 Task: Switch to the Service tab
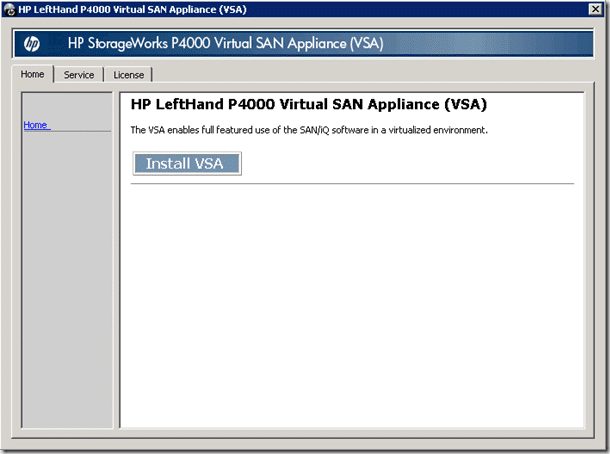click(79, 75)
